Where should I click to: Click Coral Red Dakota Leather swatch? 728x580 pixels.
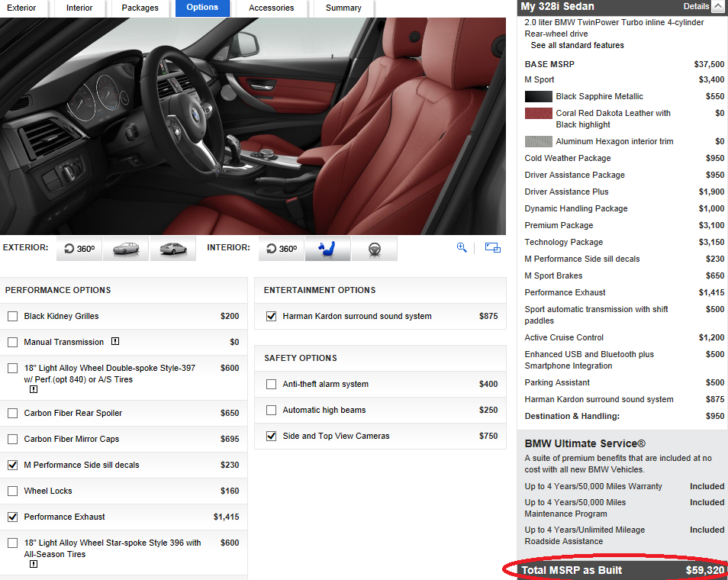[x=539, y=113]
